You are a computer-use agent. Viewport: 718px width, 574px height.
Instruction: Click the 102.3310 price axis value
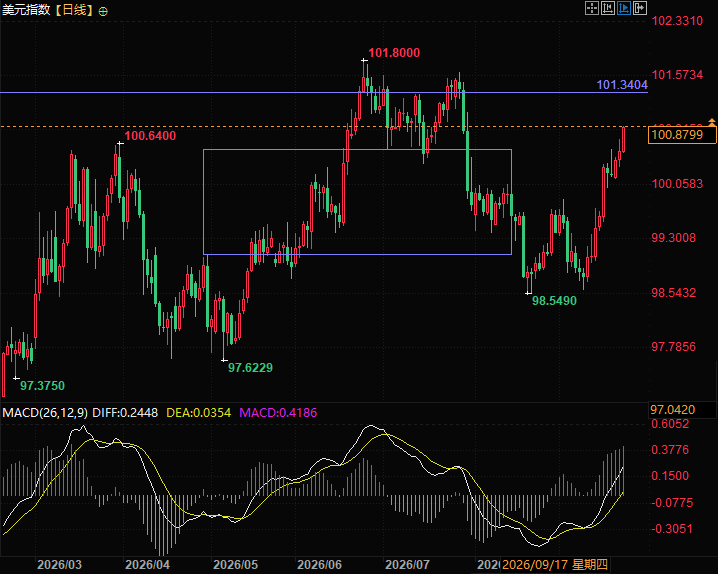pos(677,21)
